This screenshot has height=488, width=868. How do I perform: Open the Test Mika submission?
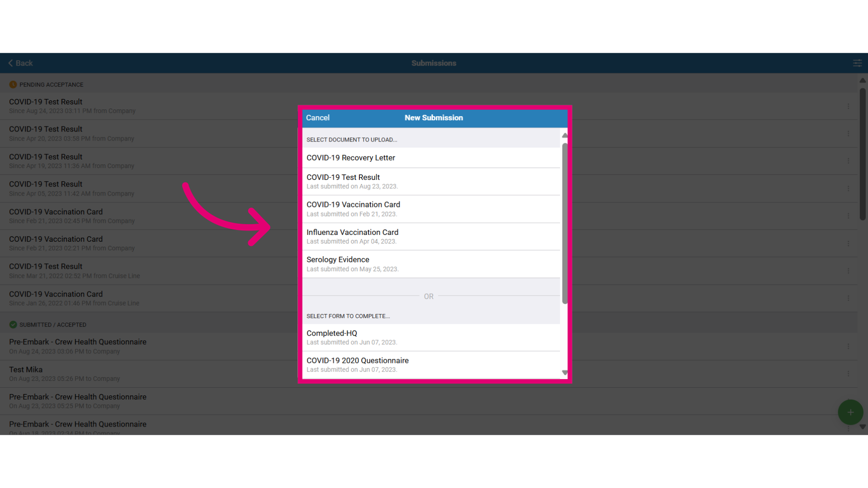click(429, 374)
